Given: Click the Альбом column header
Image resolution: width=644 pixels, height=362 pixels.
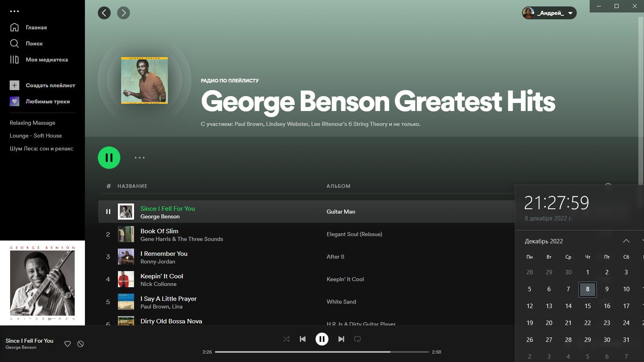Looking at the screenshot, I should pos(339,186).
